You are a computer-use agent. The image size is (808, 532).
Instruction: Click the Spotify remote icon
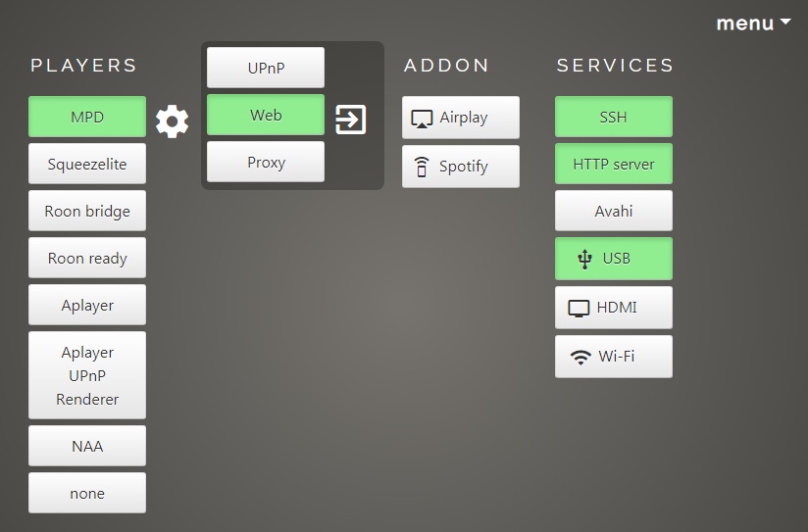(422, 167)
